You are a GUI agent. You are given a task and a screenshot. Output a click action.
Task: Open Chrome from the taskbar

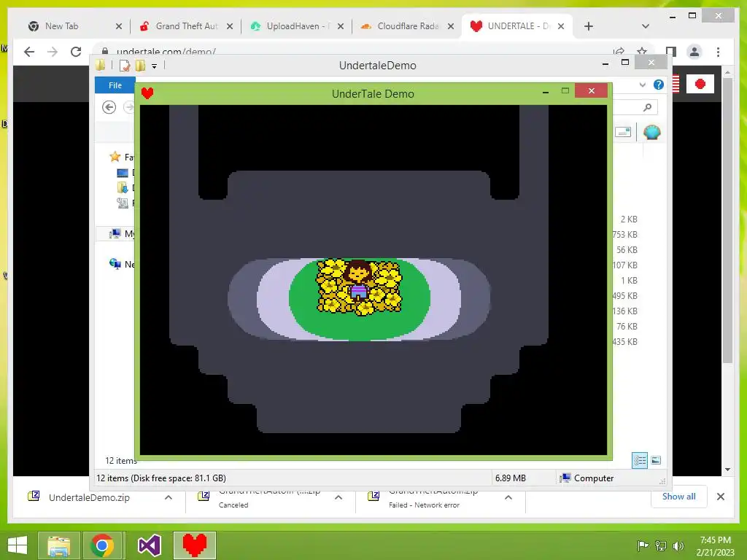pos(102,545)
